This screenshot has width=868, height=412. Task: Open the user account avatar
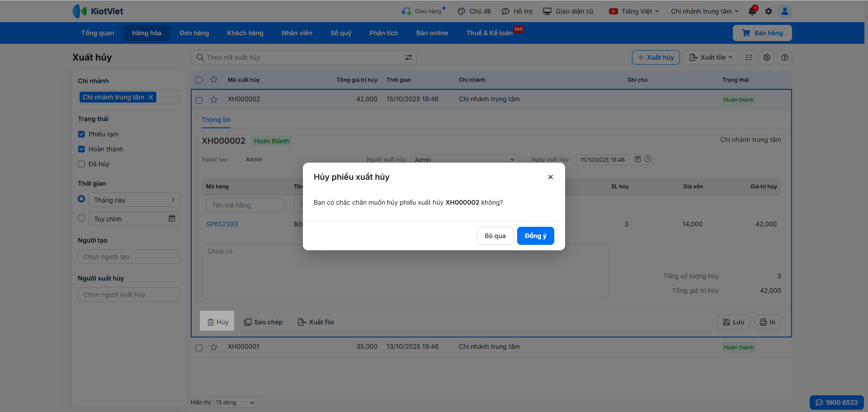pyautogui.click(x=785, y=11)
